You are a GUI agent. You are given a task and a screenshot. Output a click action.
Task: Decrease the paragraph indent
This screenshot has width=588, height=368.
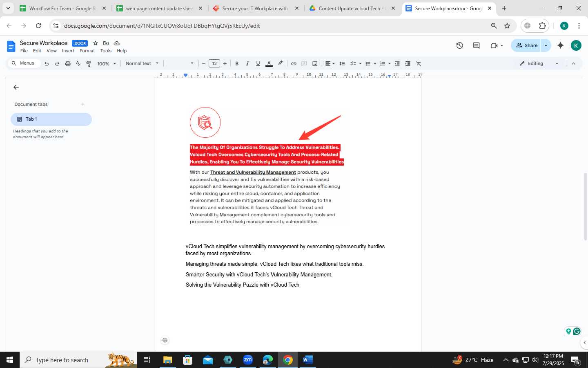(x=397, y=63)
